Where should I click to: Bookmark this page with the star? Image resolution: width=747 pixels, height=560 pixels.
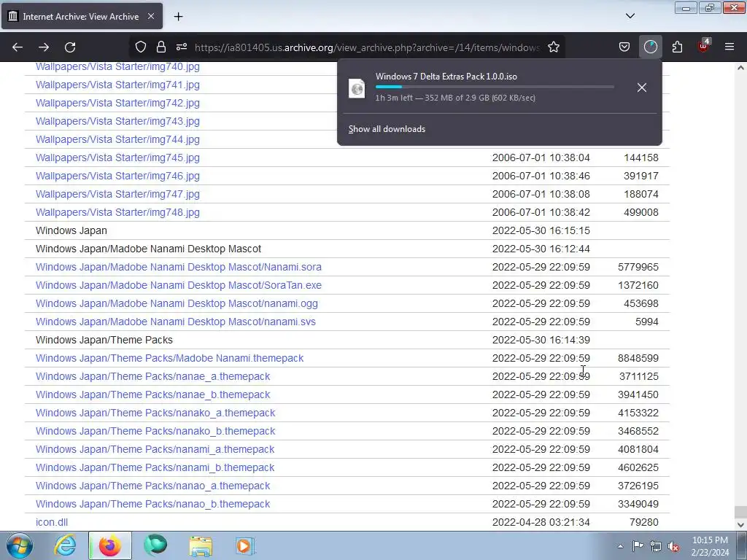pyautogui.click(x=553, y=47)
